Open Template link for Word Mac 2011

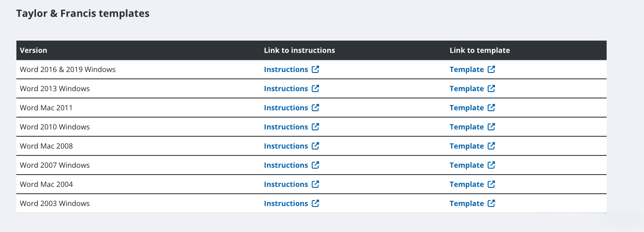[x=466, y=108]
